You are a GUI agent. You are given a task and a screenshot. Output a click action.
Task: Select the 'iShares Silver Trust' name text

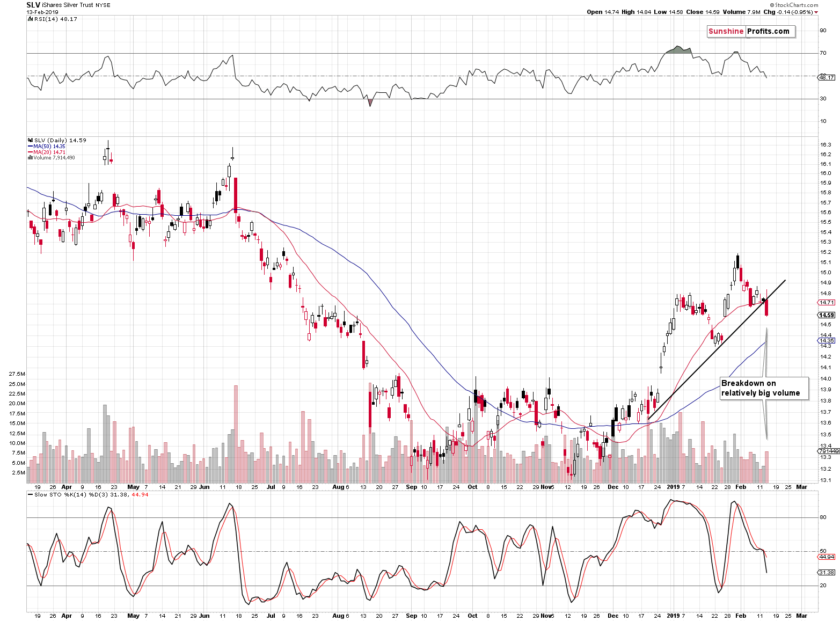pos(67,5)
